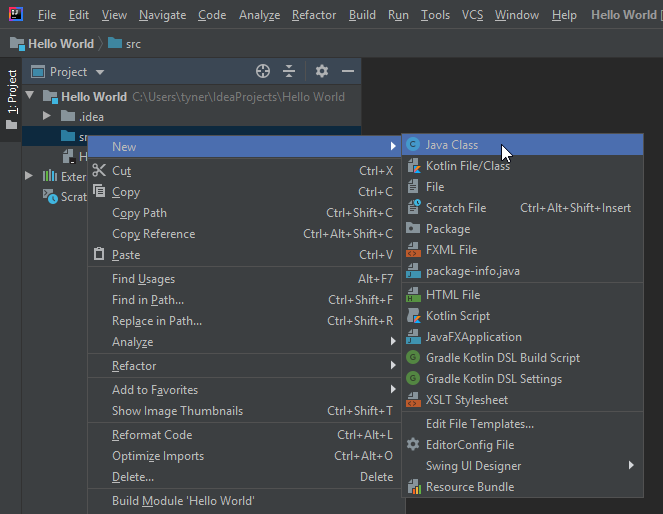
Task: Click the HTML File entry
Action: pyautogui.click(x=452, y=295)
